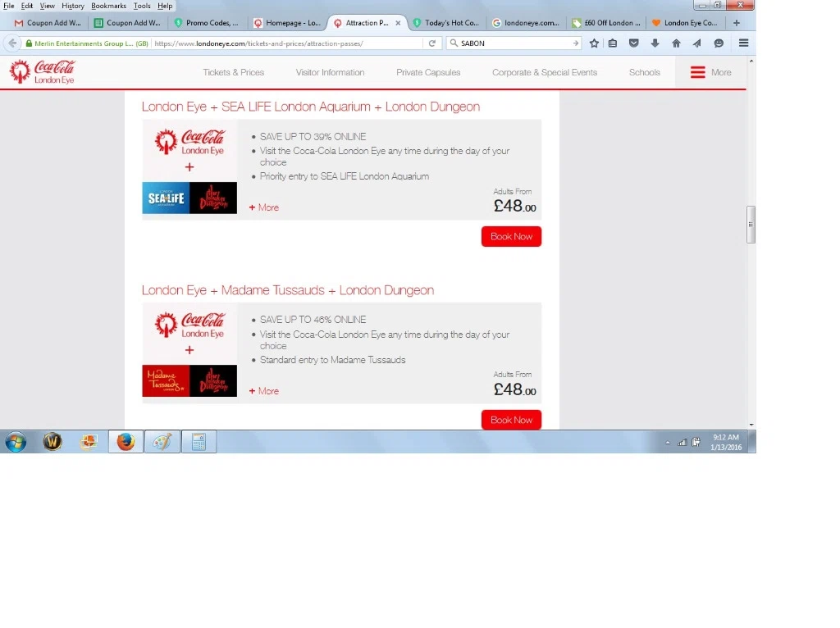Open the Edit menu
The height and width of the screenshot is (628, 840).
pyautogui.click(x=27, y=6)
